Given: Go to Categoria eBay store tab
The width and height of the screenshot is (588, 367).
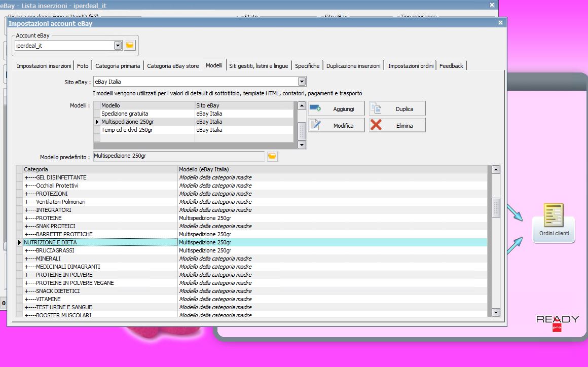Looking at the screenshot, I should [173, 65].
